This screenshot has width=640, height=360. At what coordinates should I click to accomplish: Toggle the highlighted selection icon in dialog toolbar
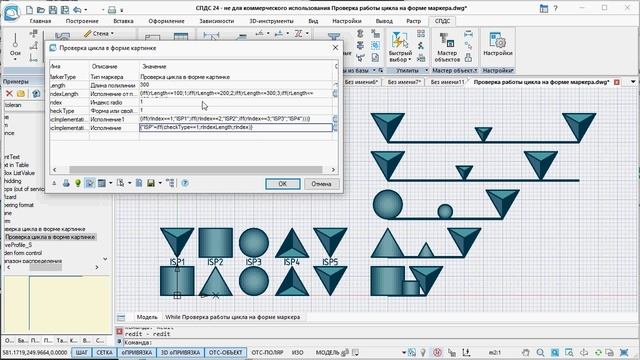coord(90,183)
